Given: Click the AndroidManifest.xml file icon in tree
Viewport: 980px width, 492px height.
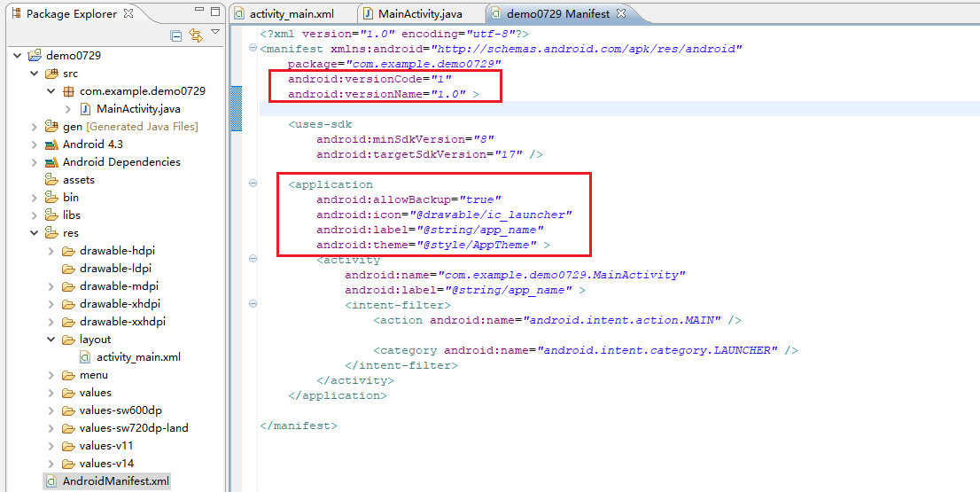Looking at the screenshot, I should coord(52,481).
